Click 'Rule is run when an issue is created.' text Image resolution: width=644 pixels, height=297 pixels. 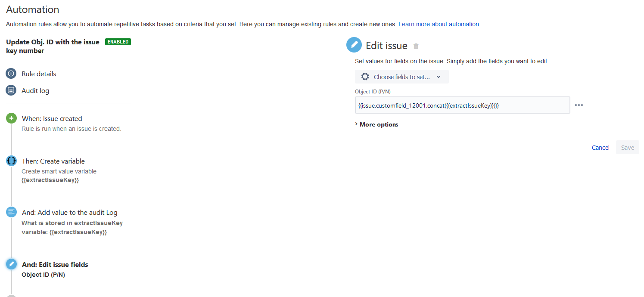[x=72, y=129]
